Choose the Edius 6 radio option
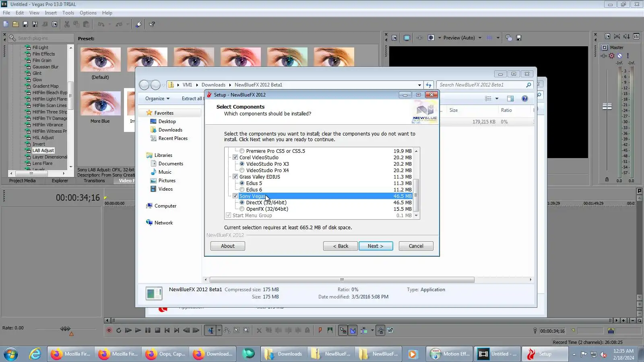The height and width of the screenshot is (362, 644). [242, 190]
